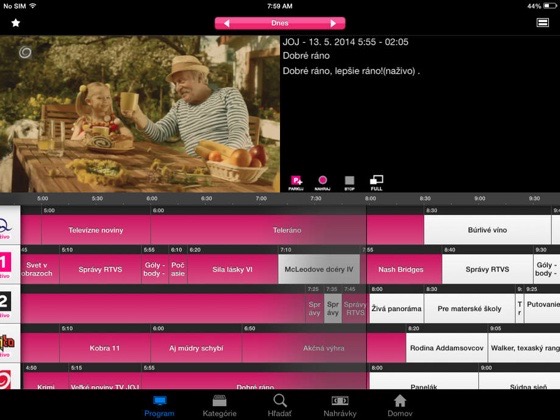560x420 pixels.
Task: Tap the battery status indicator
Action: pos(549,6)
